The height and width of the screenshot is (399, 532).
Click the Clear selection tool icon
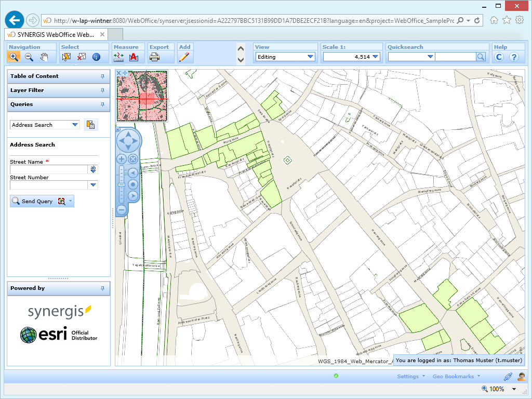(82, 57)
